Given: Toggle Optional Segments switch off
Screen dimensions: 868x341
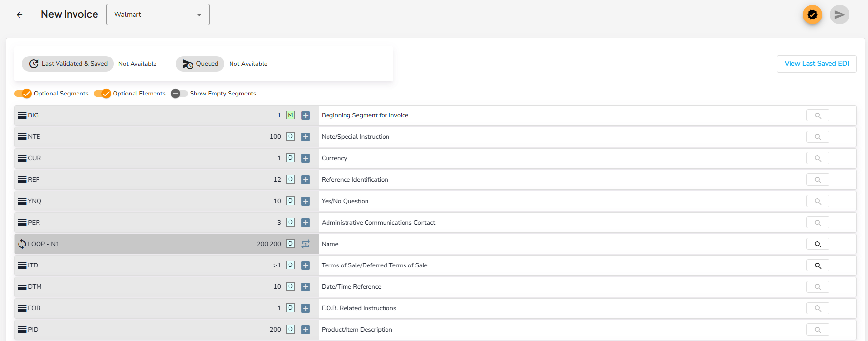Looking at the screenshot, I should coord(23,94).
